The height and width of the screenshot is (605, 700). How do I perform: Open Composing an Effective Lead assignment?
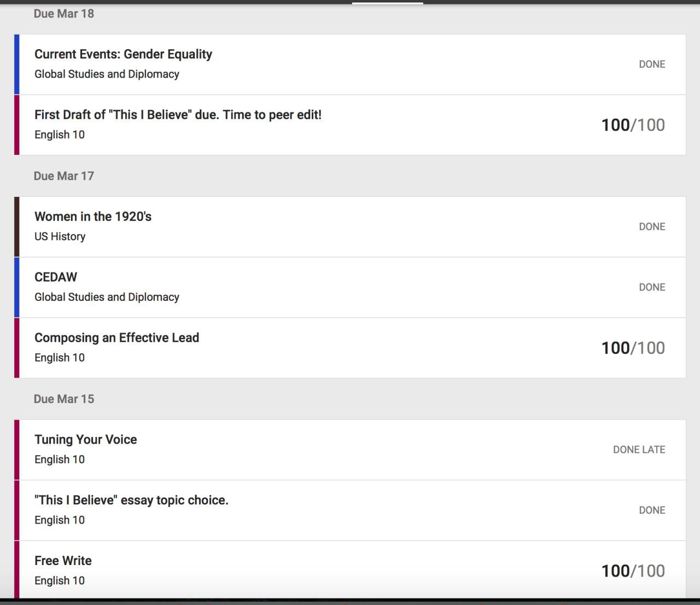pos(116,338)
